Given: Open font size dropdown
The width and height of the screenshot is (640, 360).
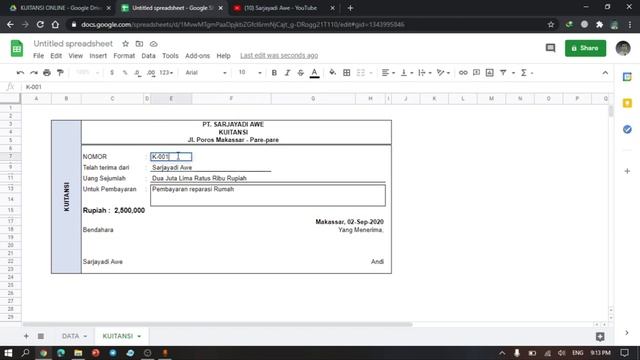Looking at the screenshot, I should [250, 73].
